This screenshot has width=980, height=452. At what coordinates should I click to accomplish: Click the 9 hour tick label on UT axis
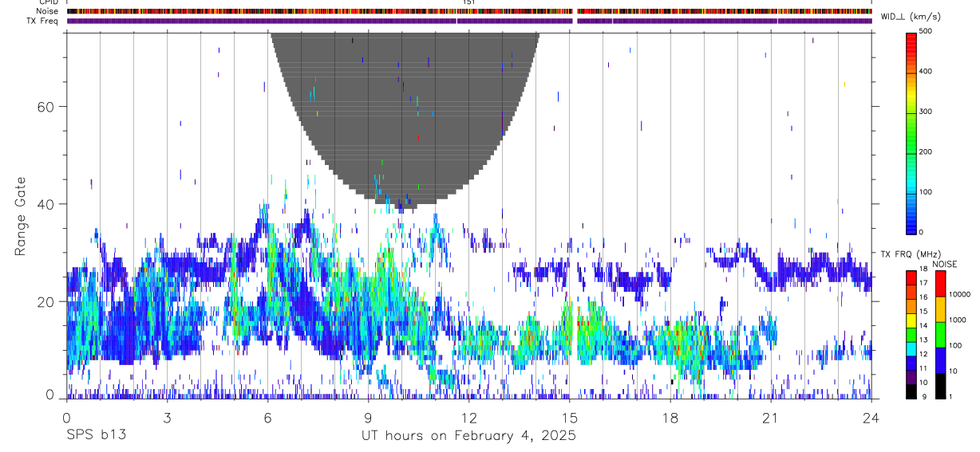(x=368, y=417)
